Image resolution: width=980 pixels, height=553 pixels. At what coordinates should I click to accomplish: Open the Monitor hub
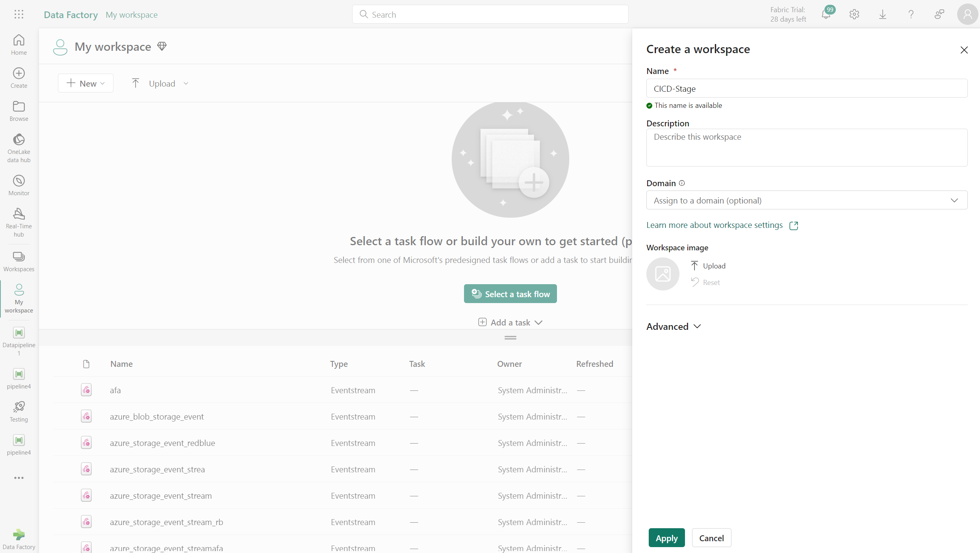[x=19, y=185]
